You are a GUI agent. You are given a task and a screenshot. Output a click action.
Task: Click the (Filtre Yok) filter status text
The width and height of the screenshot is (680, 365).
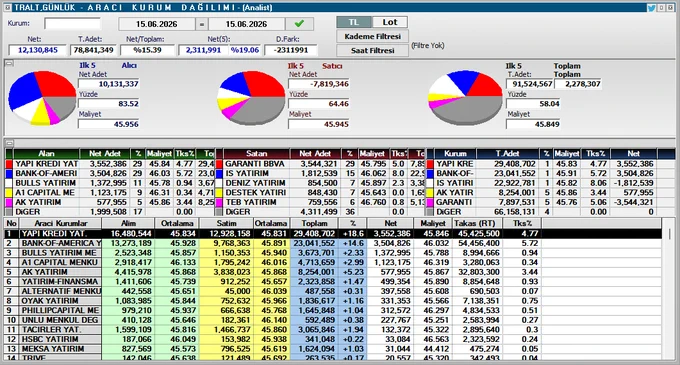click(428, 46)
